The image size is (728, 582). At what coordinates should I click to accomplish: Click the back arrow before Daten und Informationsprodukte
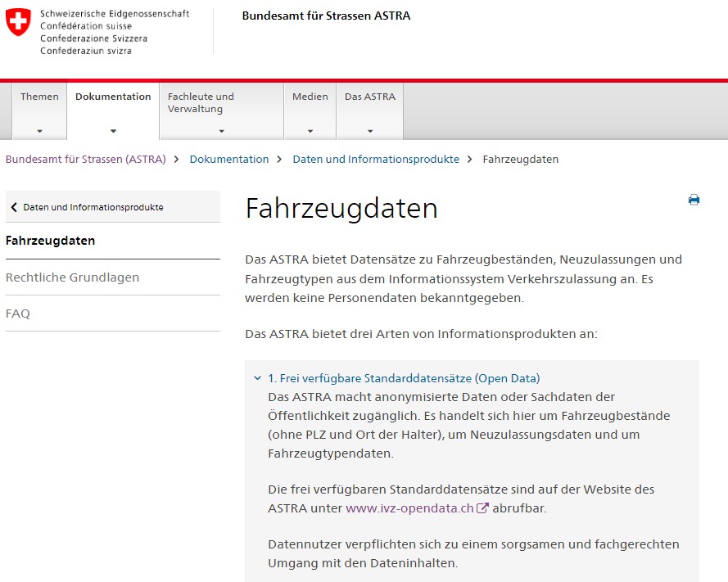pos(13,207)
